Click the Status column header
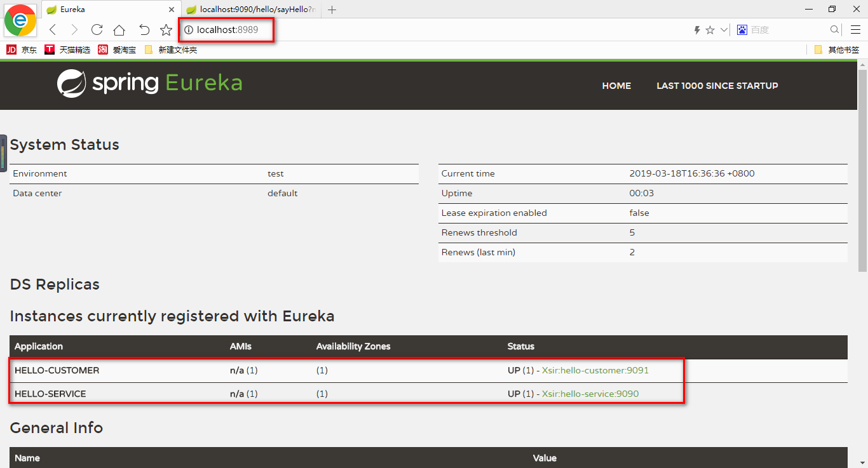This screenshot has height=468, width=868. [x=521, y=347]
